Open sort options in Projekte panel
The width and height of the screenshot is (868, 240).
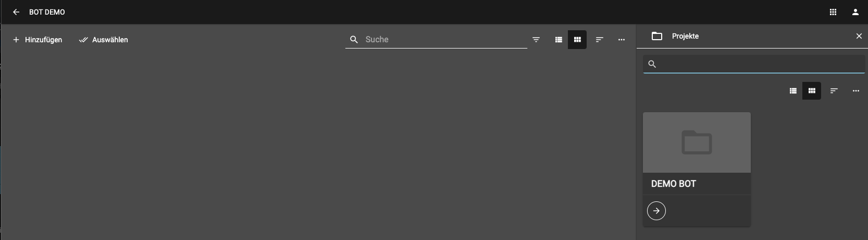pyautogui.click(x=834, y=91)
